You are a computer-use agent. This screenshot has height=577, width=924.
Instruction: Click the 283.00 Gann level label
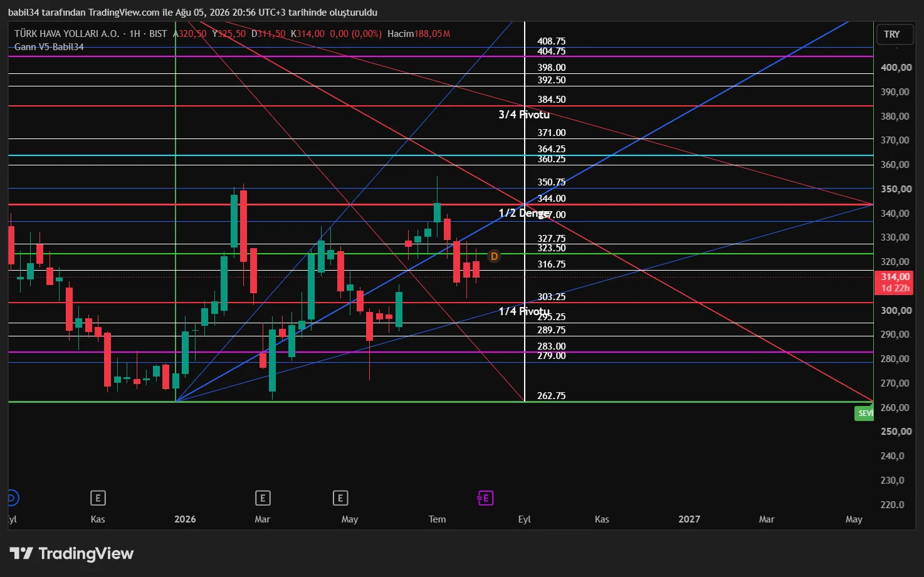(552, 346)
